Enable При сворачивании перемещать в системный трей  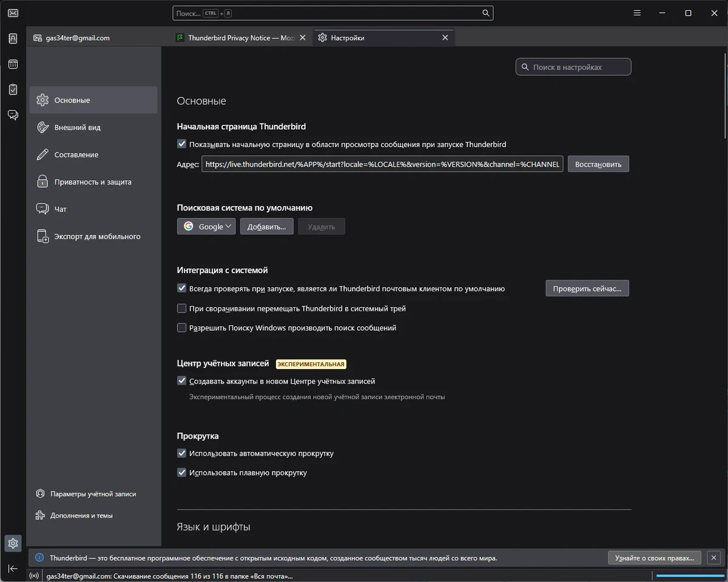tap(181, 308)
